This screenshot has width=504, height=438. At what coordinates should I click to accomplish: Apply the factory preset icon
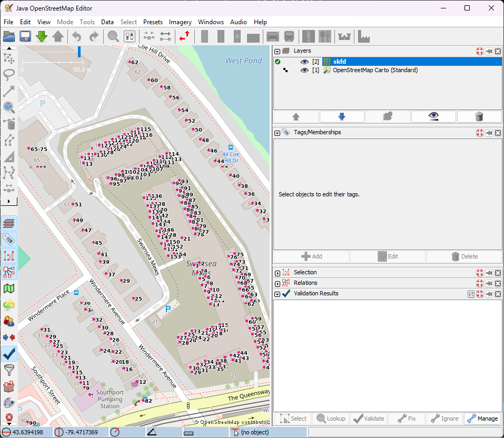click(364, 36)
